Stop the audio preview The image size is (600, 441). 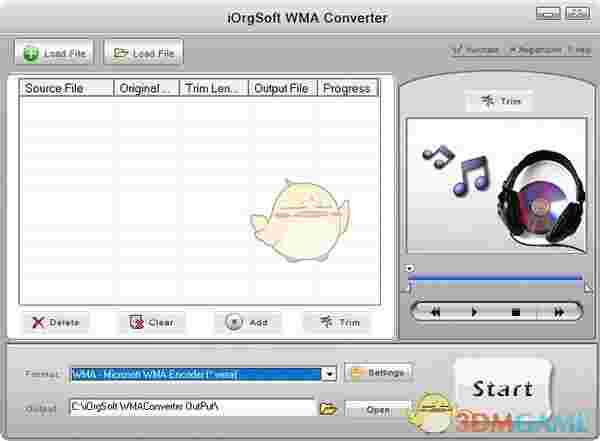[x=516, y=312]
